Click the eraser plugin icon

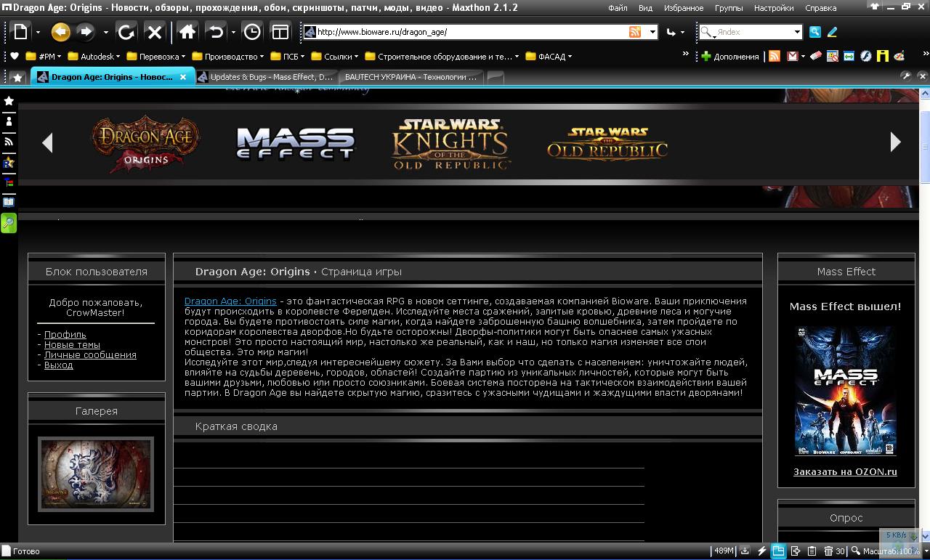tap(816, 56)
